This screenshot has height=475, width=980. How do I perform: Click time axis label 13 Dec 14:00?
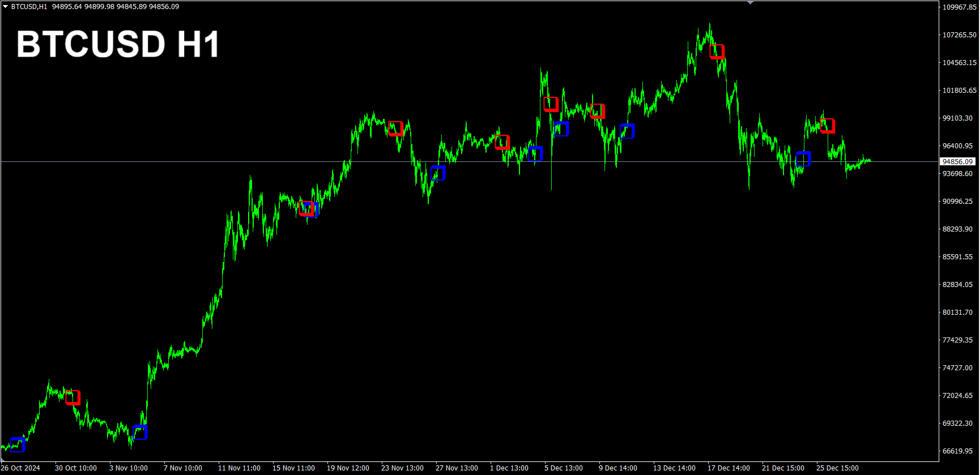675,468
